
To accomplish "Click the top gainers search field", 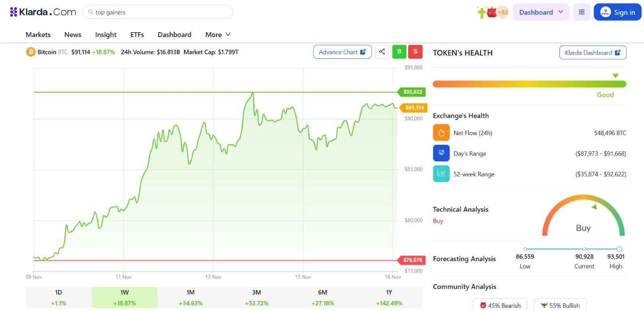I will 158,12.
